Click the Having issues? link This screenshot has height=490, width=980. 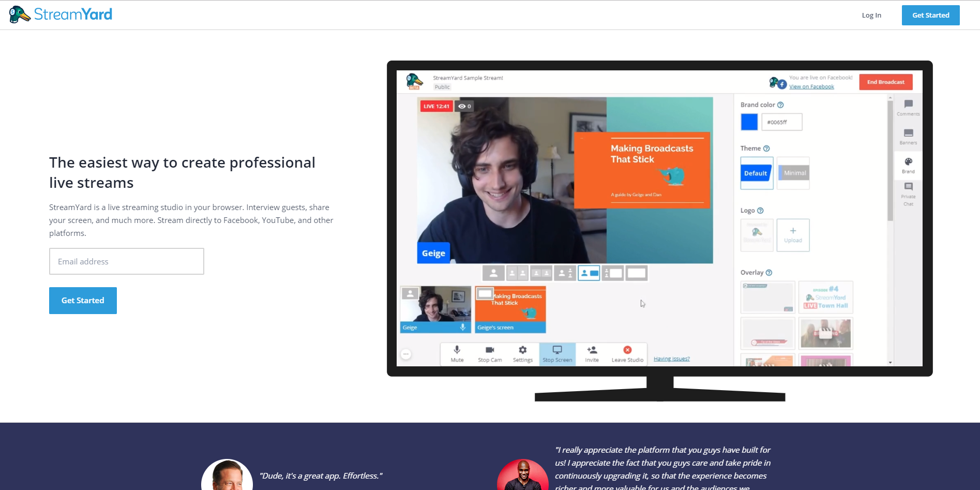pyautogui.click(x=671, y=359)
